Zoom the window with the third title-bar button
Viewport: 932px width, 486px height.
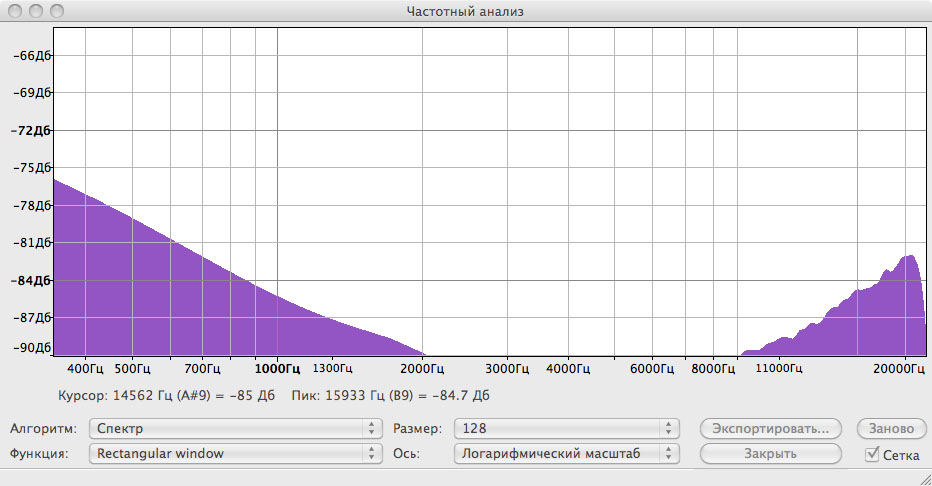(54, 12)
